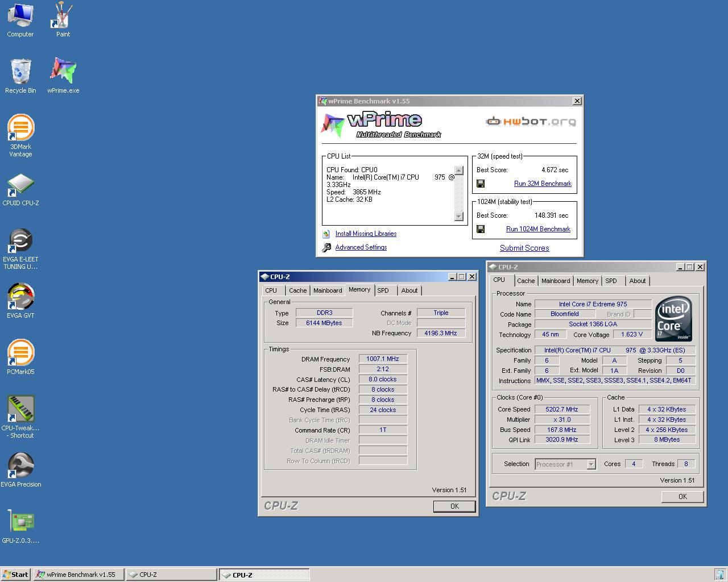Screen dimensions: 728x582
Task: Click the QPI Link 3020.9 MHz value
Action: 562,440
